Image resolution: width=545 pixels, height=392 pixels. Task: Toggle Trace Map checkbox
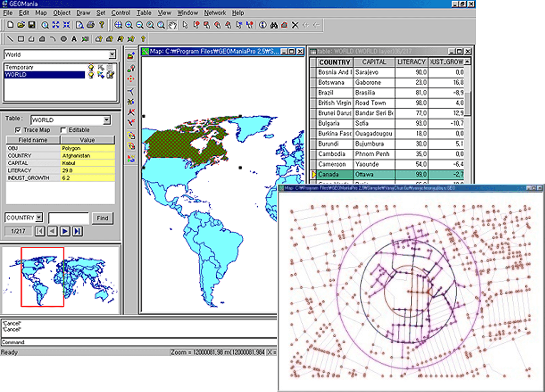[x=18, y=130]
